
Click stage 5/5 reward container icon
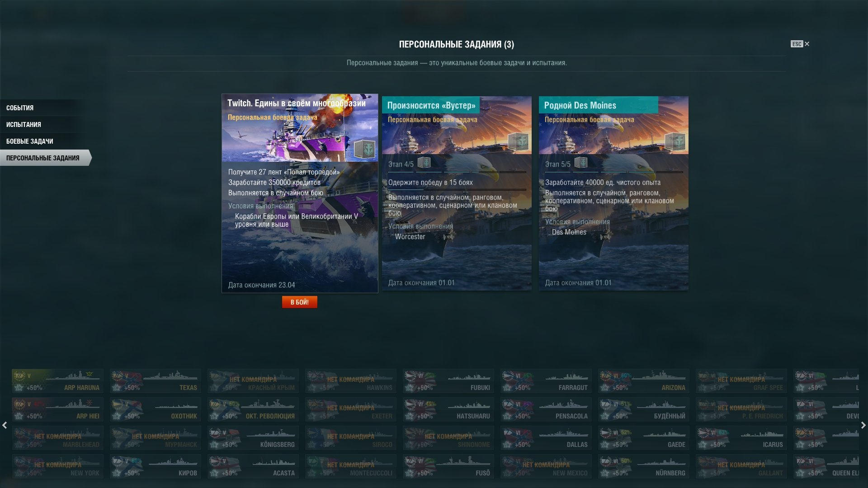tap(581, 163)
